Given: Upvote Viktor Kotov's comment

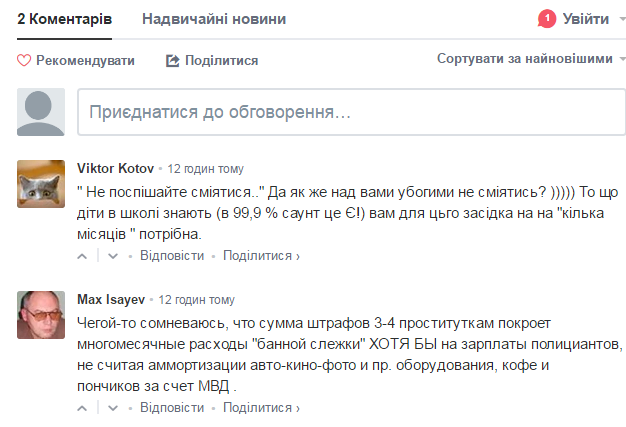Looking at the screenshot, I should (x=83, y=256).
